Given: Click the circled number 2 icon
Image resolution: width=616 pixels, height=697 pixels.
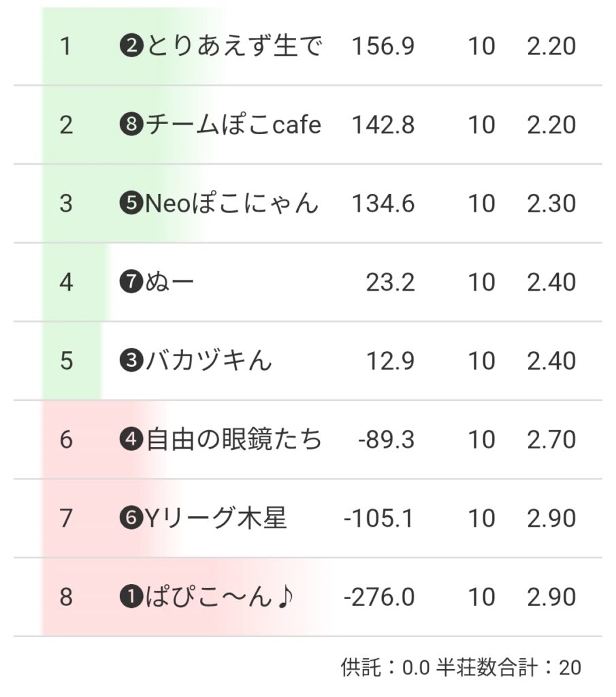Looking at the screenshot, I should coord(129,47).
